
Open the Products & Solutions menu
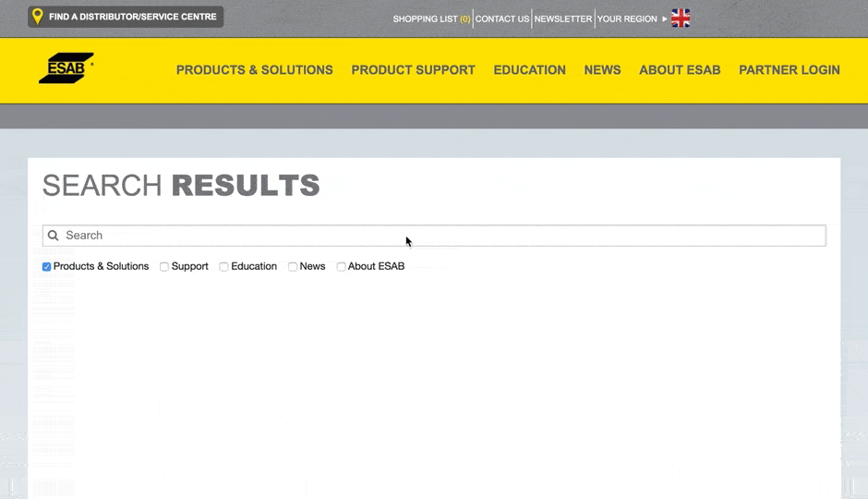254,70
